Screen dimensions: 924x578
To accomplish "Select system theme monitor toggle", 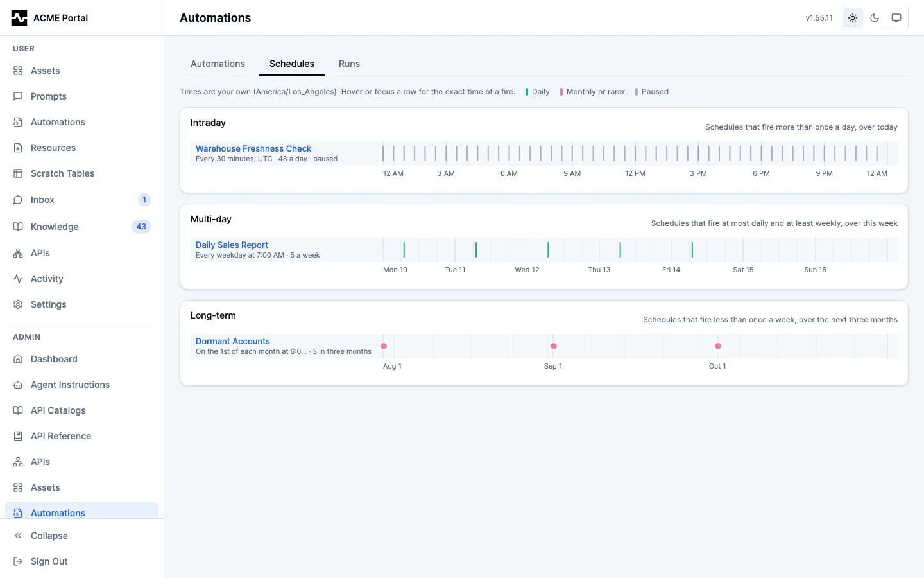I will pyautogui.click(x=896, y=18).
